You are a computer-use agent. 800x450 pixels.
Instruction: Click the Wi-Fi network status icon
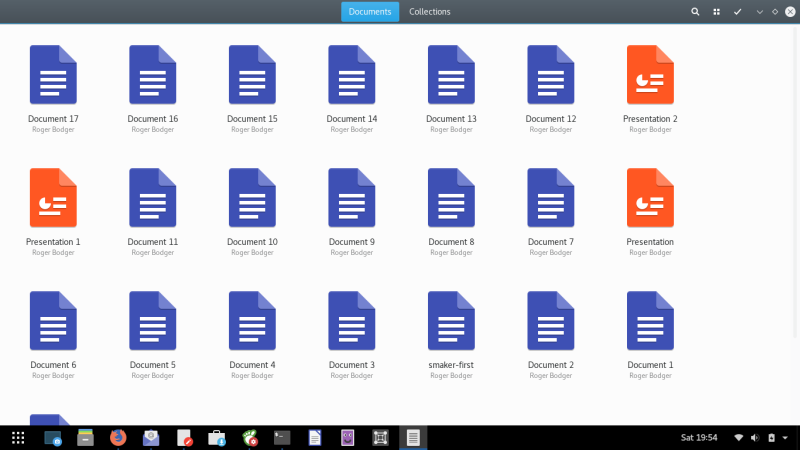point(738,438)
